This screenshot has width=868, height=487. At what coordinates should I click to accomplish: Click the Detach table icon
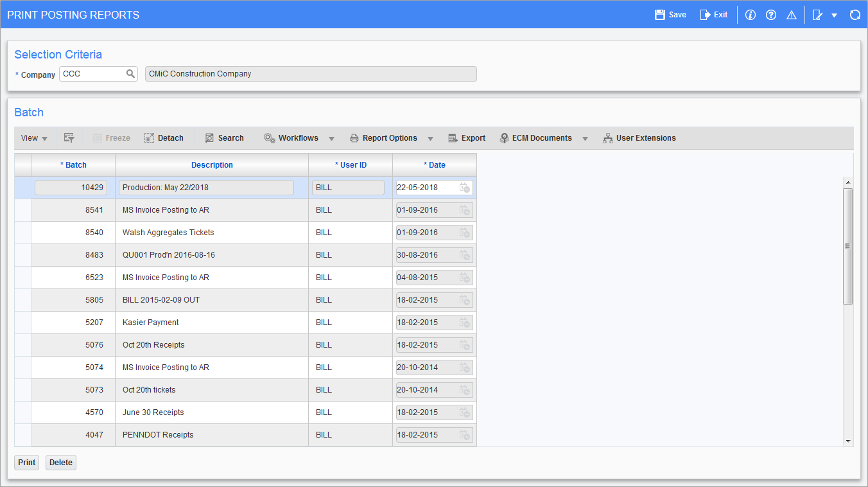(149, 138)
